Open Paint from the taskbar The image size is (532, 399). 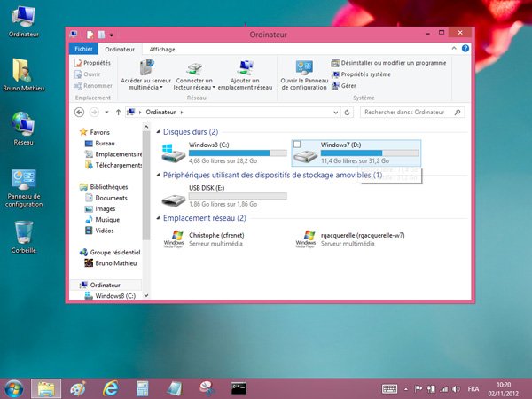[x=78, y=388]
